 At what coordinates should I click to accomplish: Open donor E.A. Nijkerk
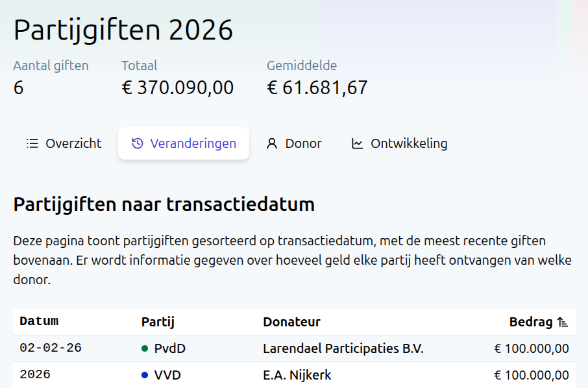click(297, 375)
